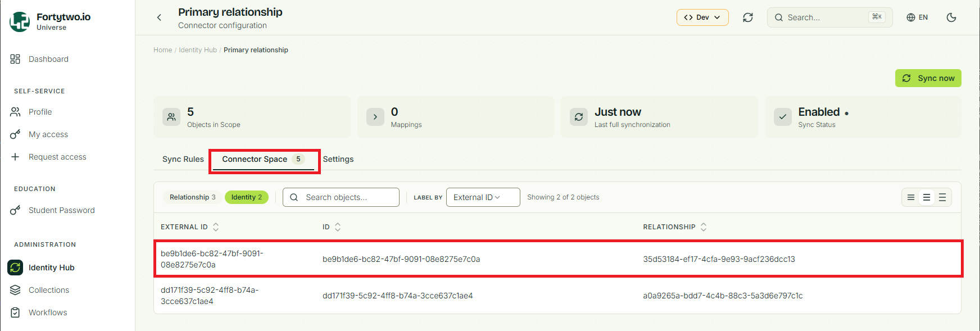The width and height of the screenshot is (980, 331).
Task: Follow the Home breadcrumb link
Action: [163, 50]
